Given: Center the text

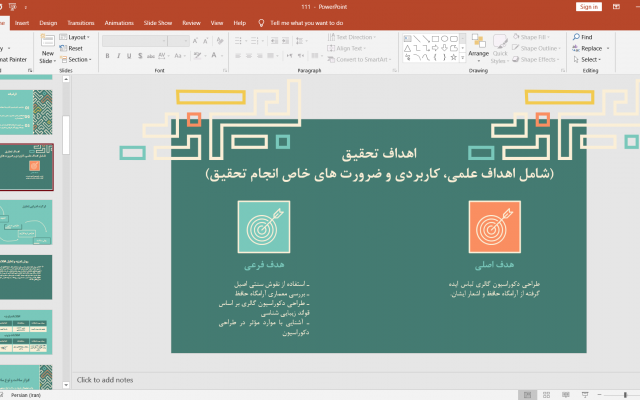Looking at the screenshot, I should coord(249,56).
